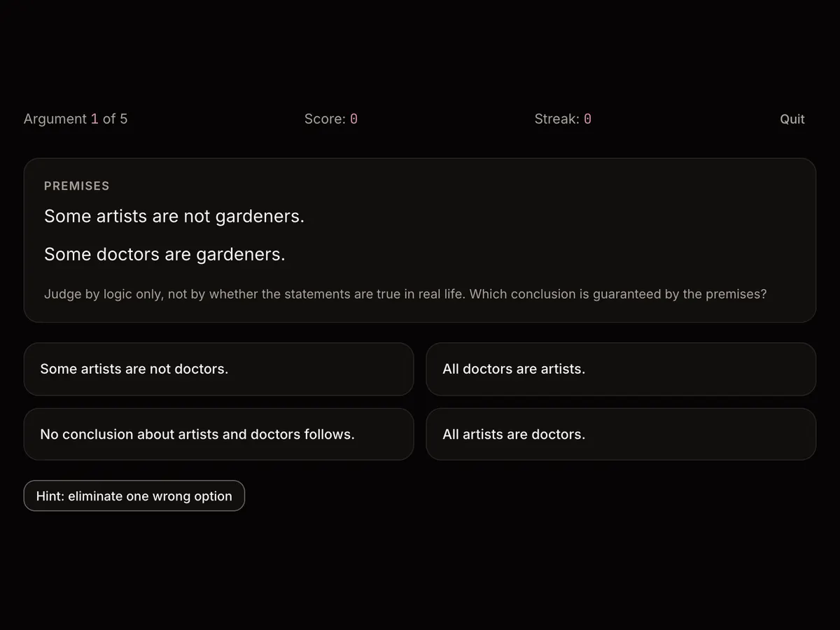
Task: Choose answer "Some artists are not doctors."
Action: tap(218, 369)
